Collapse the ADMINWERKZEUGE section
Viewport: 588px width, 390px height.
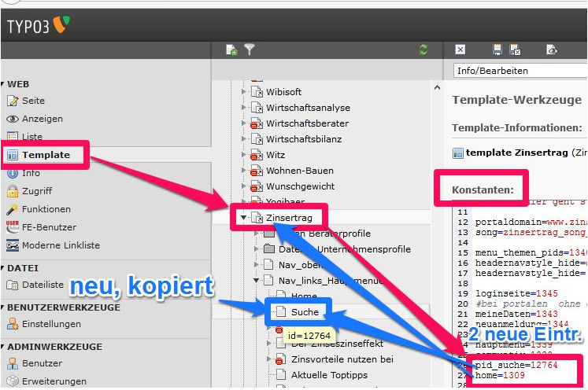point(54,346)
